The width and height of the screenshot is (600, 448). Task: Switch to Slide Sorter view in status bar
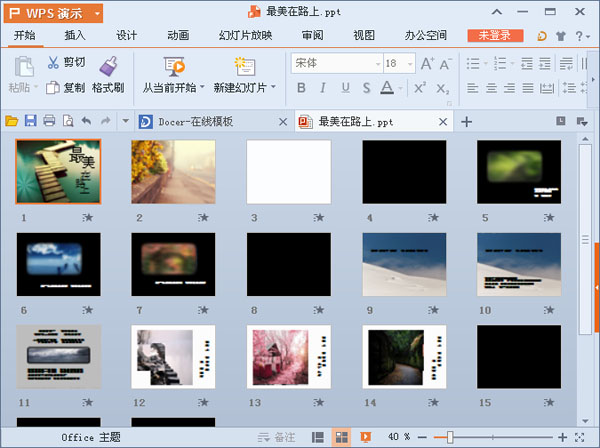click(341, 437)
